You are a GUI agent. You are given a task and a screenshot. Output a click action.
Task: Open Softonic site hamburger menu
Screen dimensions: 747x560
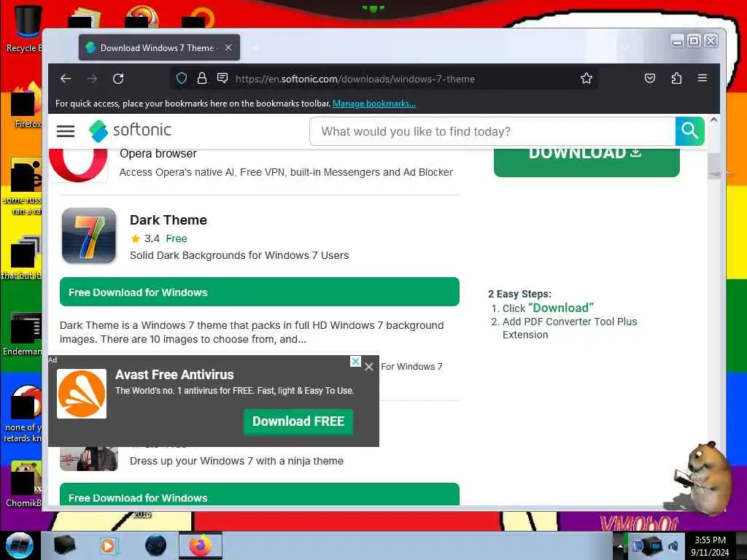point(66,131)
